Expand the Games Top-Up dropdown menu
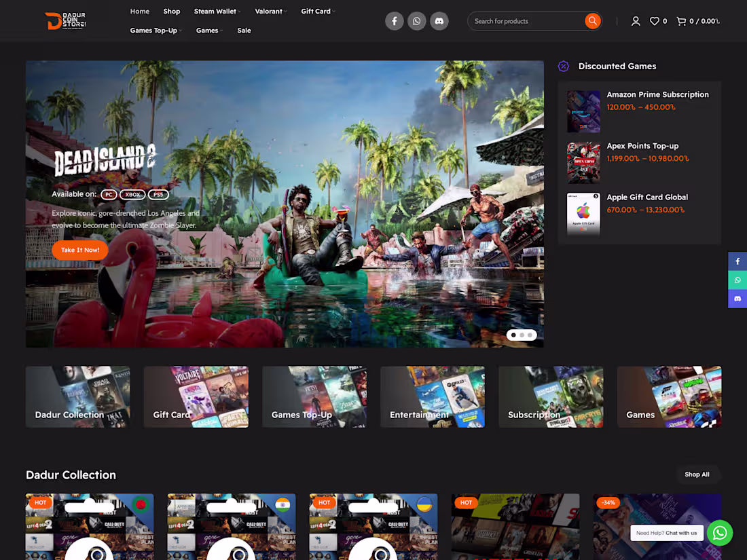Image resolution: width=747 pixels, height=560 pixels. [156, 30]
